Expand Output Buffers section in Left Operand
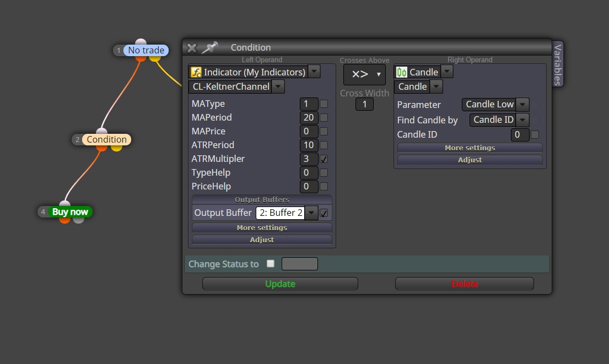Image resolution: width=609 pixels, height=364 pixels. tap(262, 199)
